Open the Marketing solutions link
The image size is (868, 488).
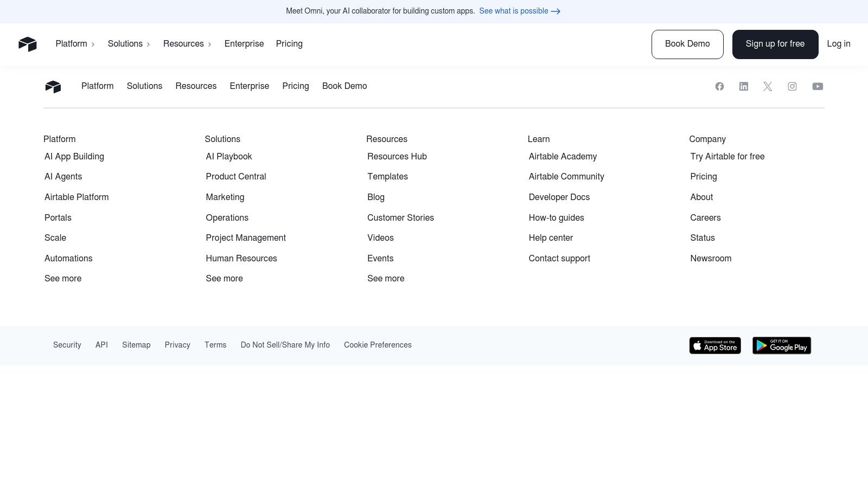225,197
